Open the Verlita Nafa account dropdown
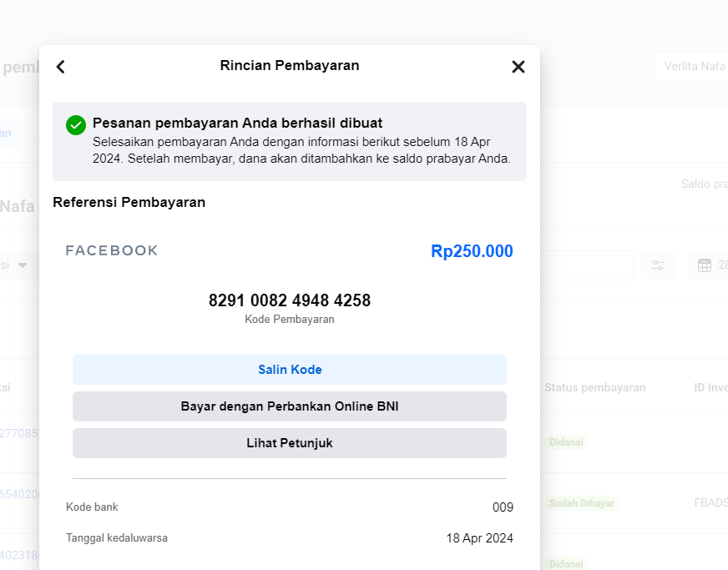The width and height of the screenshot is (728, 570). (x=693, y=67)
